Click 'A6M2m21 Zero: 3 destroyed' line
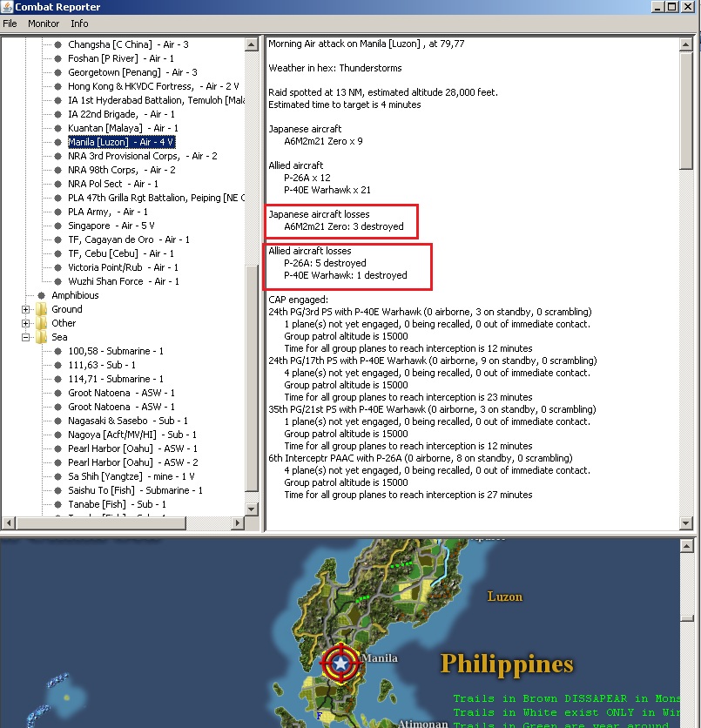The height and width of the screenshot is (728, 701). [x=344, y=226]
